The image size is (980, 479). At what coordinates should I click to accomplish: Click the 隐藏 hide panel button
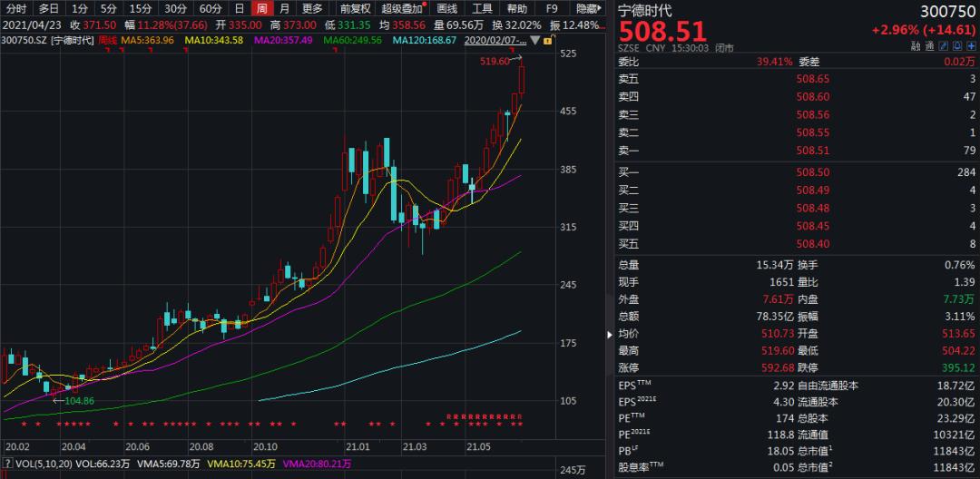click(590, 9)
